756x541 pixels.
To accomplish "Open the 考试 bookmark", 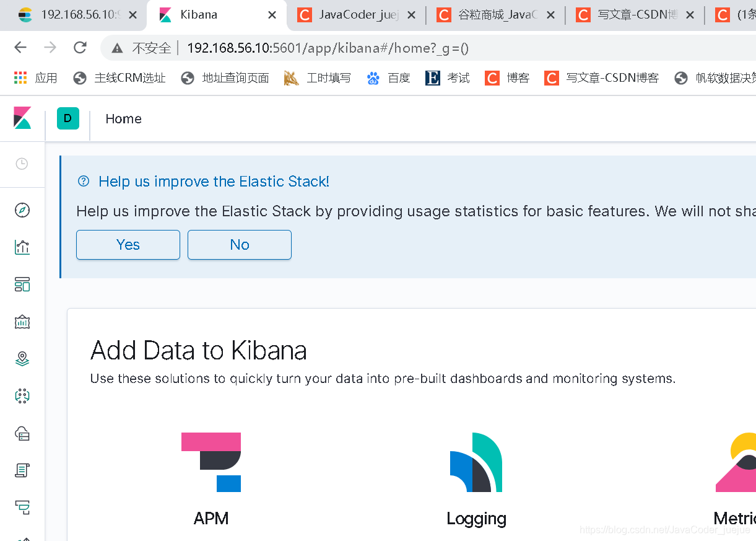I will pos(447,77).
